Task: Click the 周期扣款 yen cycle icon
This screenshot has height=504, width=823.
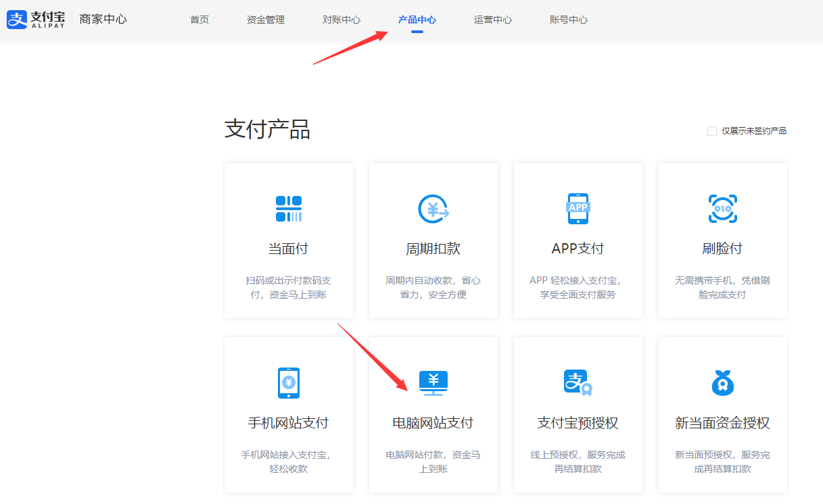Action: (x=433, y=209)
